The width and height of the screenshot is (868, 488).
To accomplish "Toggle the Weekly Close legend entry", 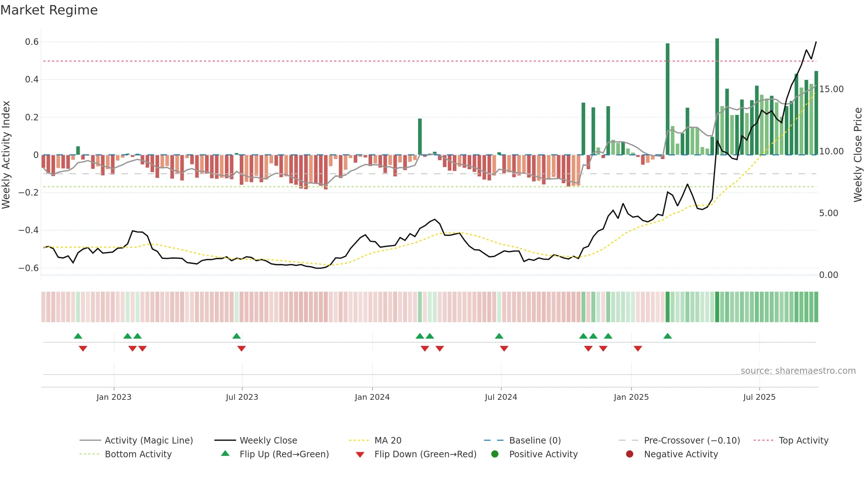I will coord(256,440).
